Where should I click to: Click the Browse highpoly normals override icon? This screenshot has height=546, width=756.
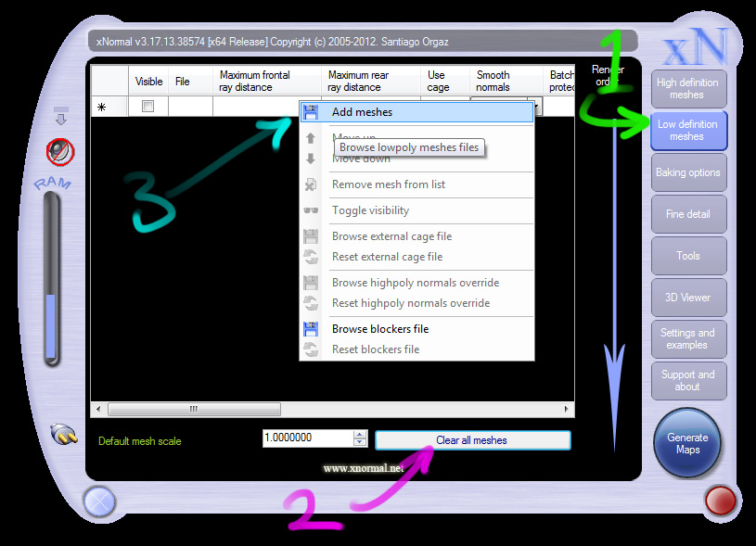point(311,283)
